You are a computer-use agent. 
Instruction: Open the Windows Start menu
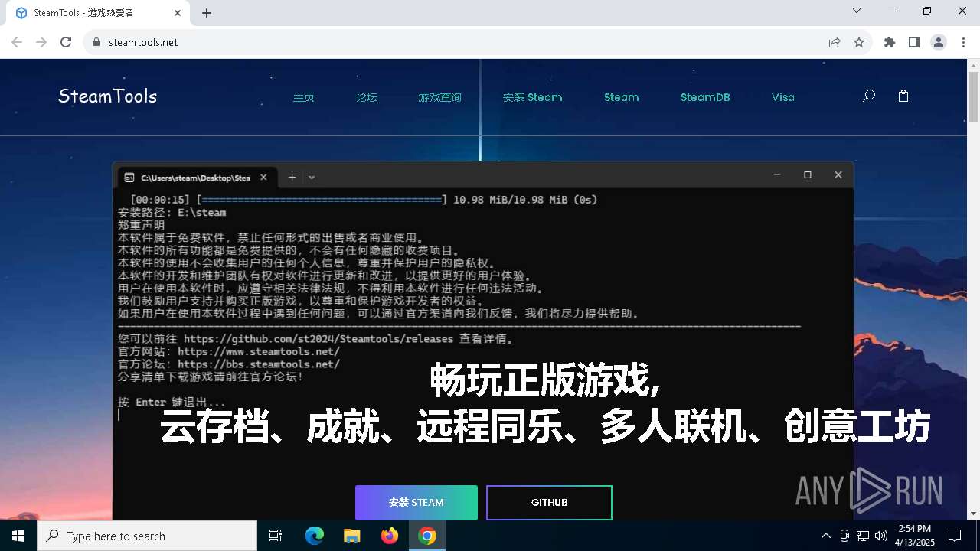(18, 536)
